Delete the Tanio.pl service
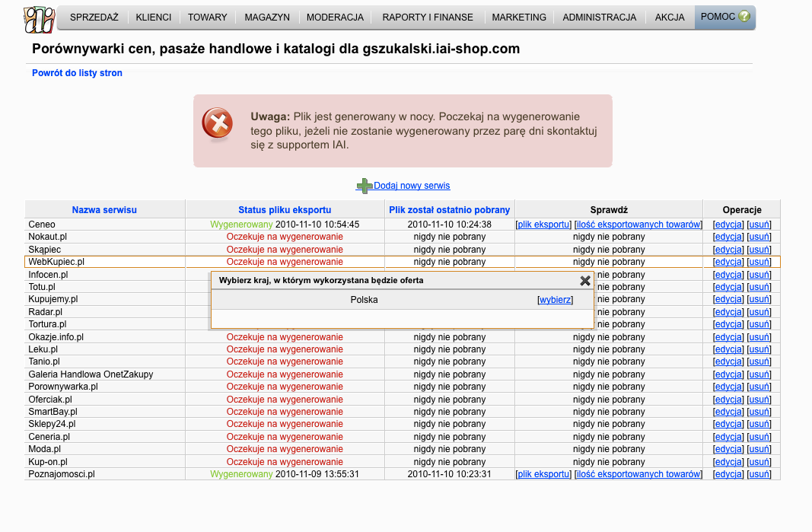The image size is (812, 532). point(759,362)
